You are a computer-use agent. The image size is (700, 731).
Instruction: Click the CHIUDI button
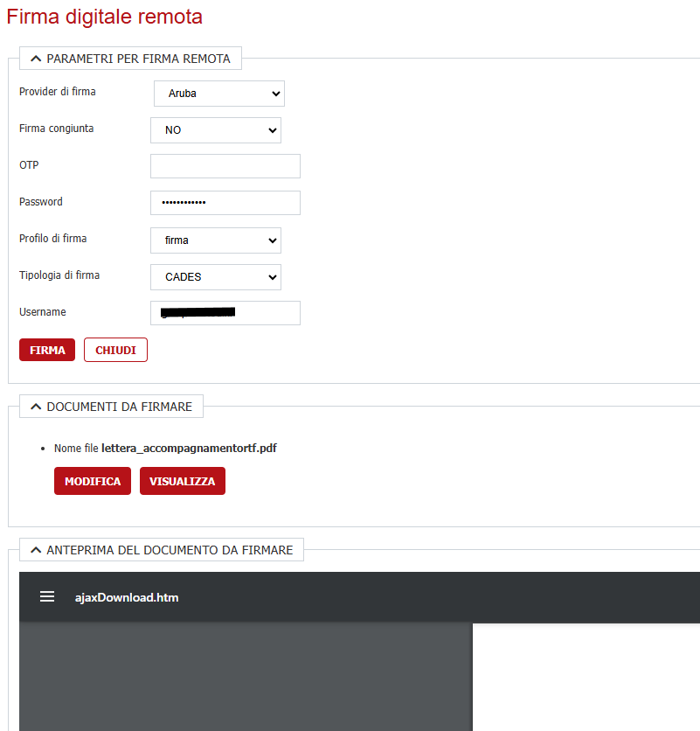[115, 350]
